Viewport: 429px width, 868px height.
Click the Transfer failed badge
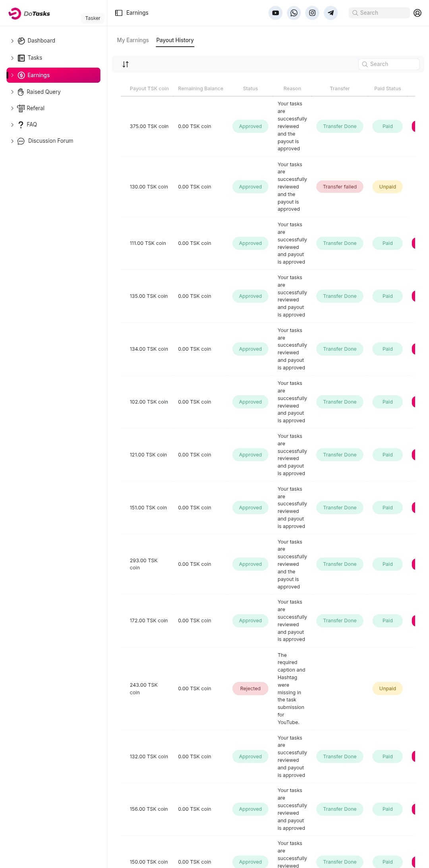click(340, 187)
